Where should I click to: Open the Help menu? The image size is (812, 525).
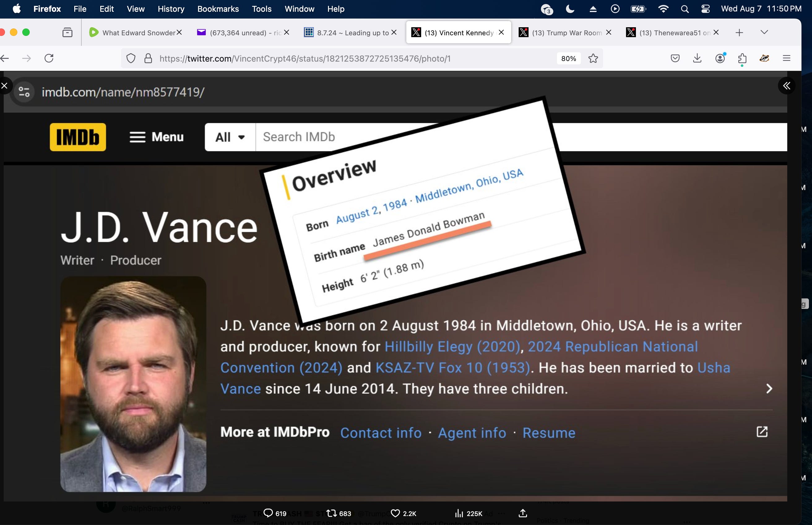(336, 9)
